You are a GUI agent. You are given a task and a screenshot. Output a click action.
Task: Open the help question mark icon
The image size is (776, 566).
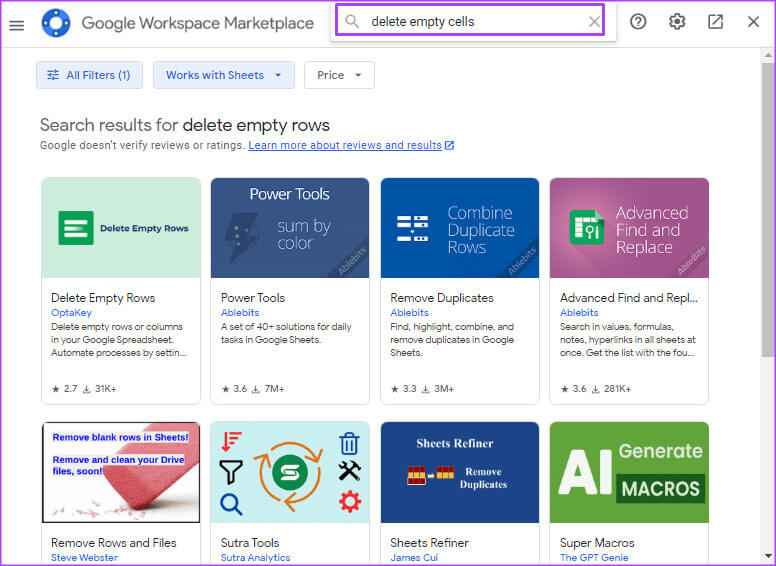[638, 22]
